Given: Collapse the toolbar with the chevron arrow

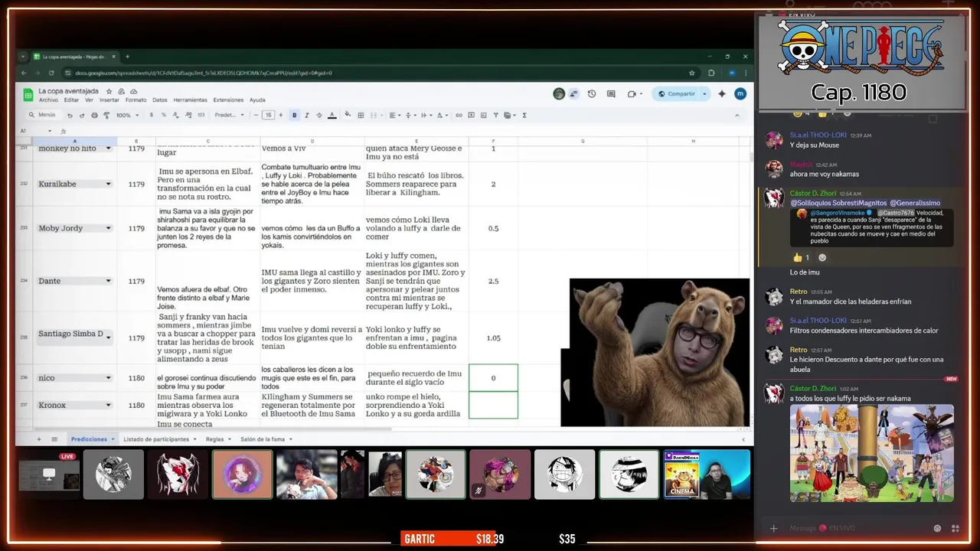Looking at the screenshot, I should [x=737, y=116].
